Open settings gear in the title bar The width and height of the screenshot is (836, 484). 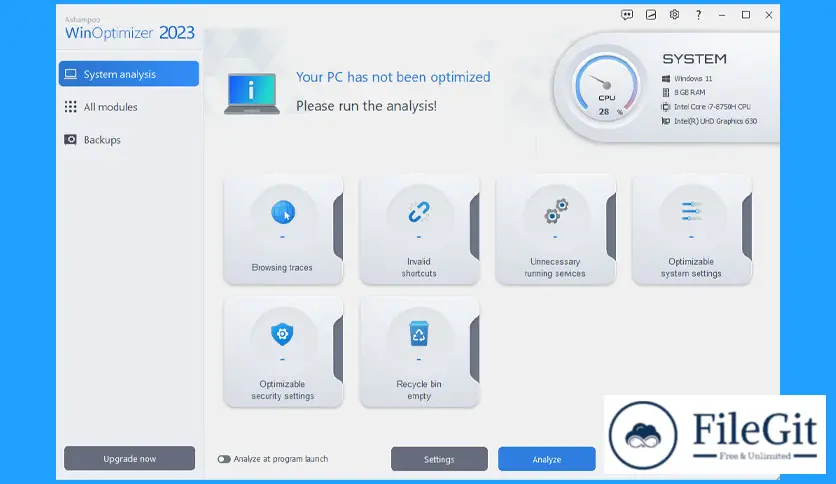pos(674,14)
